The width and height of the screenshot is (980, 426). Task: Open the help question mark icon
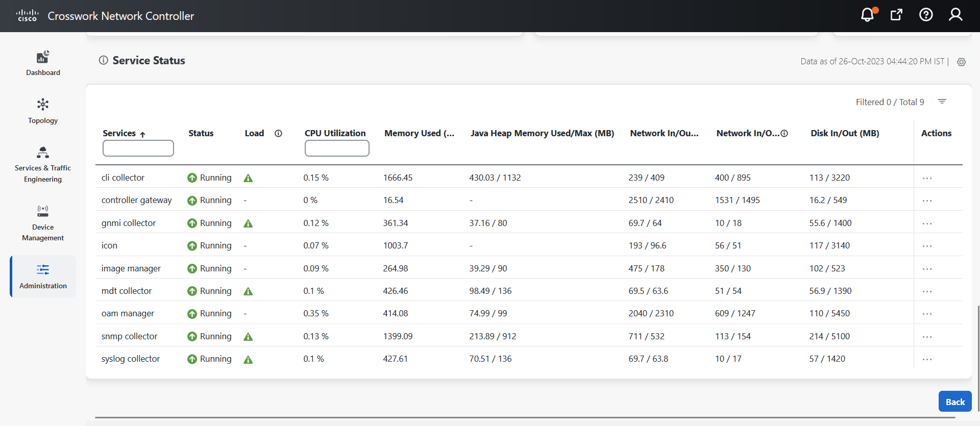(926, 15)
